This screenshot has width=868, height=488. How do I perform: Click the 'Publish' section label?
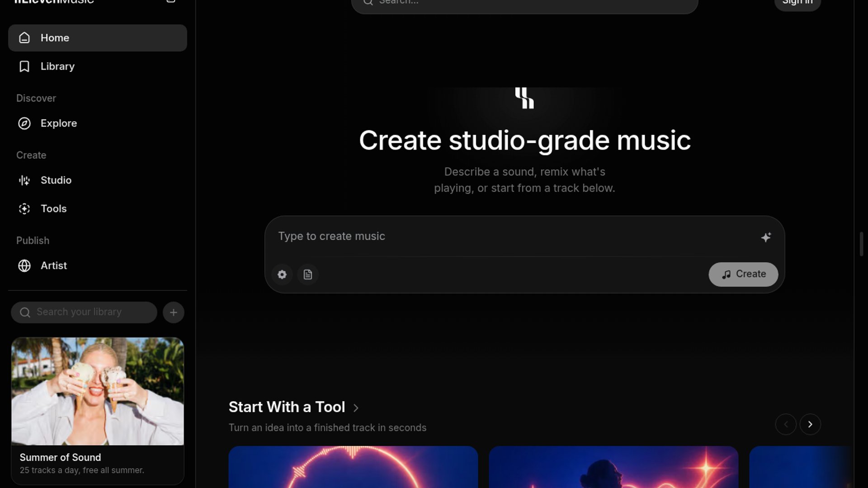click(33, 240)
